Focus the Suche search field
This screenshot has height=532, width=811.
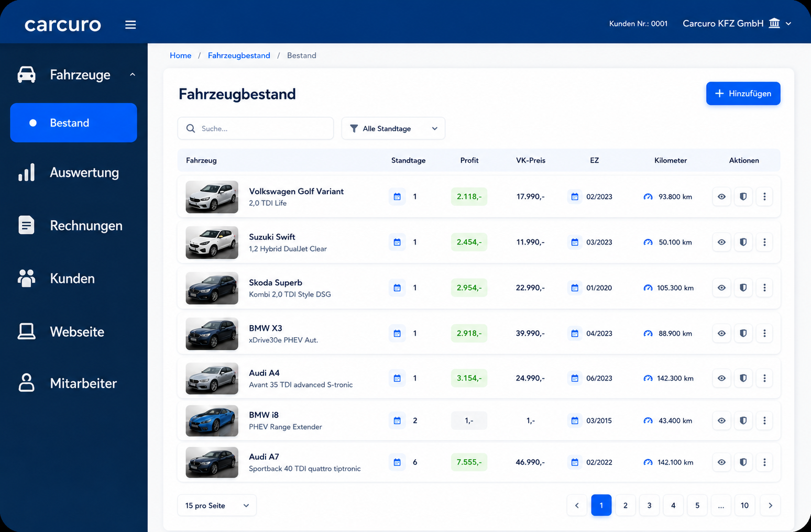(x=256, y=128)
